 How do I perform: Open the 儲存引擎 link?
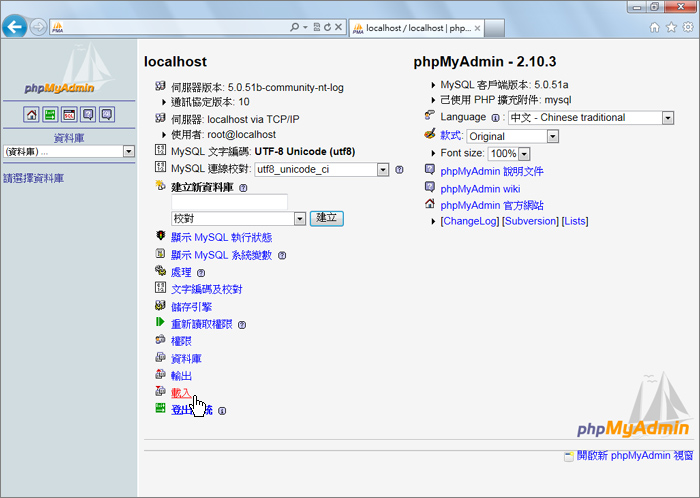[x=192, y=307]
